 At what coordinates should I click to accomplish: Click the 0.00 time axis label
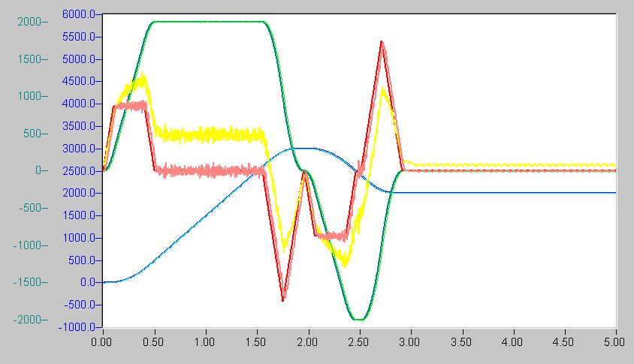[101, 342]
